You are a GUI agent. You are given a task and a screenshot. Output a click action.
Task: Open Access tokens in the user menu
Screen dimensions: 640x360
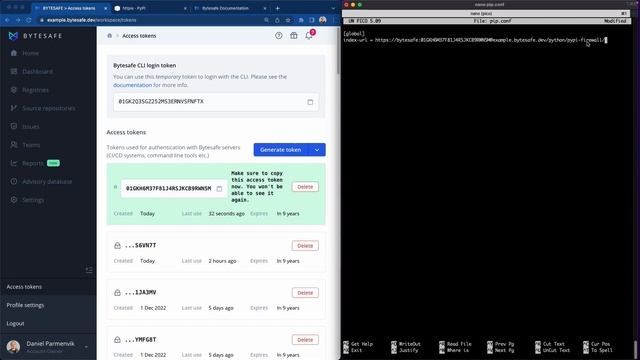point(24,287)
